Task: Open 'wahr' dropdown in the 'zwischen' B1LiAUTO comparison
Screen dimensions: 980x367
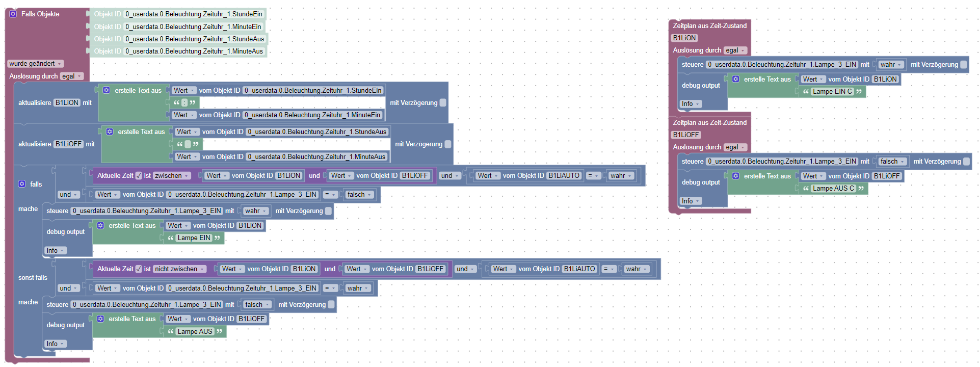Action: tap(621, 175)
